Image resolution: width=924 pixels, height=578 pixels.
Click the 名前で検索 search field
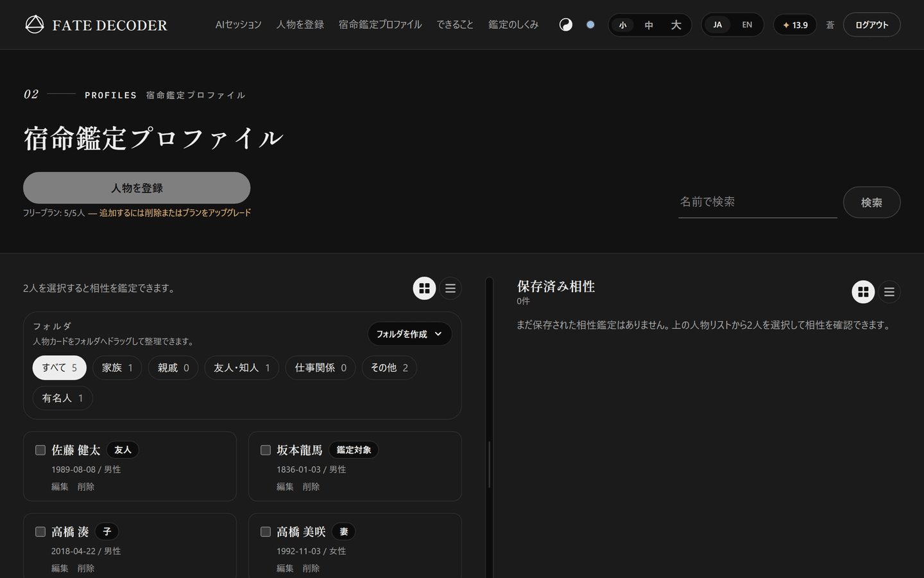coord(758,202)
